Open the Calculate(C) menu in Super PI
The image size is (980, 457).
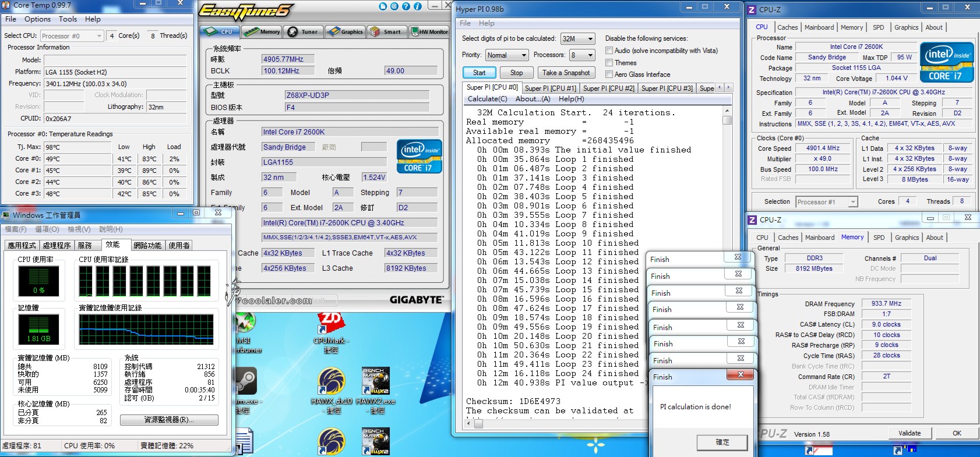coord(487,99)
